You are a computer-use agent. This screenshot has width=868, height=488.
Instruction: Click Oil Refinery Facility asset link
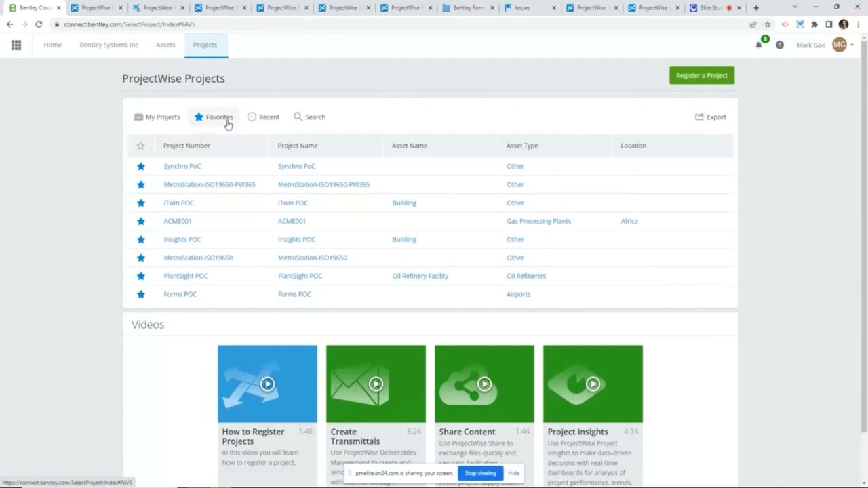pyautogui.click(x=420, y=276)
